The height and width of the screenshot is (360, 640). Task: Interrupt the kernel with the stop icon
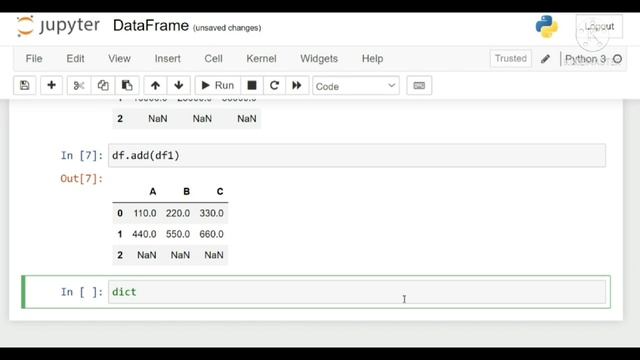252,85
